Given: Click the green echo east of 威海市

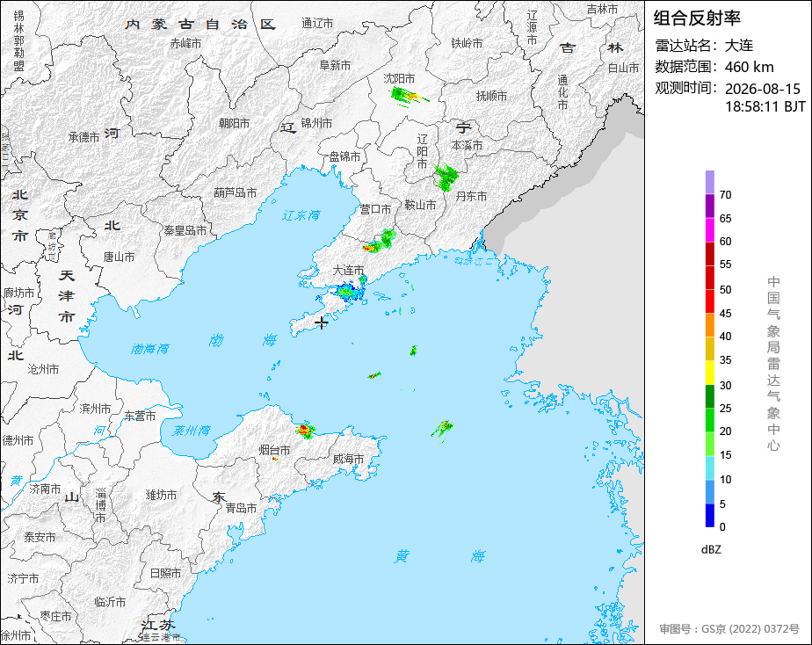Looking at the screenshot, I should [442, 431].
